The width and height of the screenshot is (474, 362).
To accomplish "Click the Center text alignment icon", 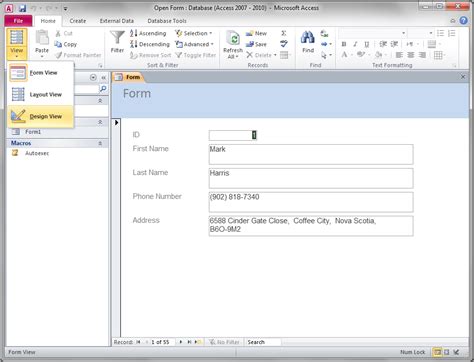I will coord(411,55).
